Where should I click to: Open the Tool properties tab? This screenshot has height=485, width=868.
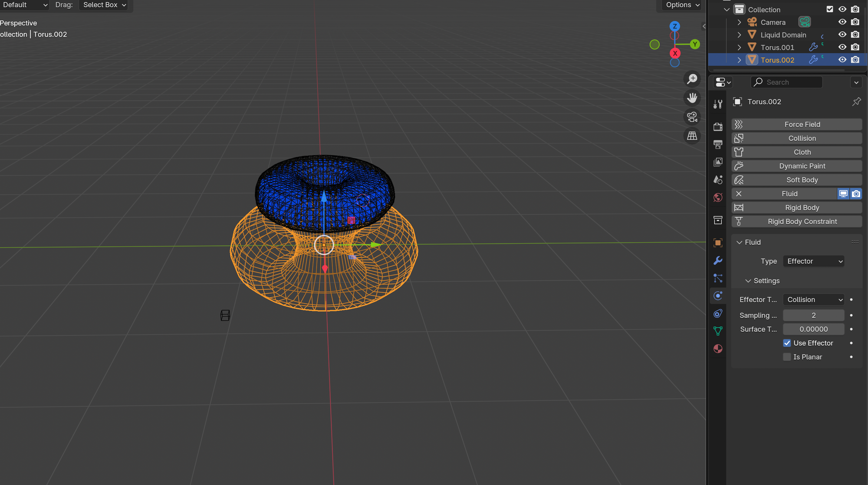[x=718, y=104]
